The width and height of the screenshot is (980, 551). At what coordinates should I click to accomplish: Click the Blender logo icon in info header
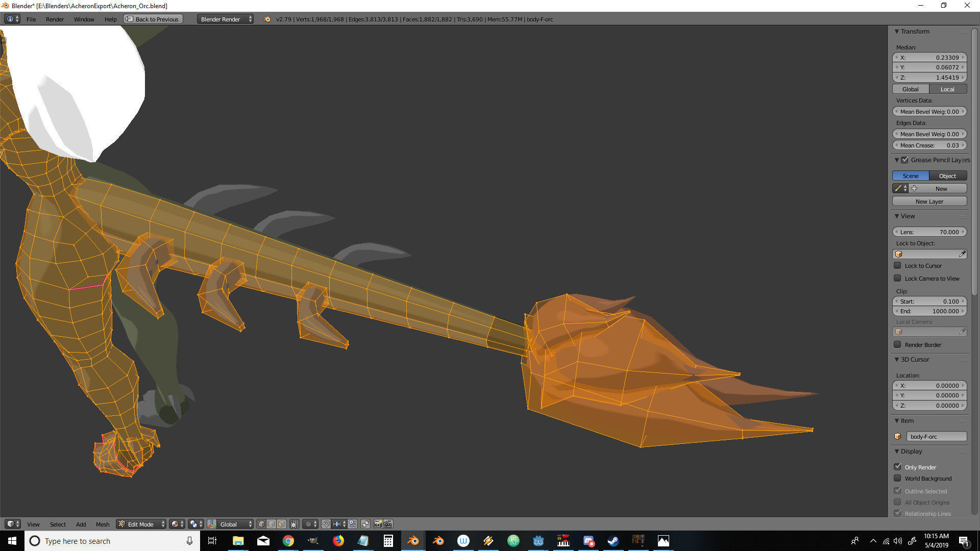pyautogui.click(x=267, y=19)
